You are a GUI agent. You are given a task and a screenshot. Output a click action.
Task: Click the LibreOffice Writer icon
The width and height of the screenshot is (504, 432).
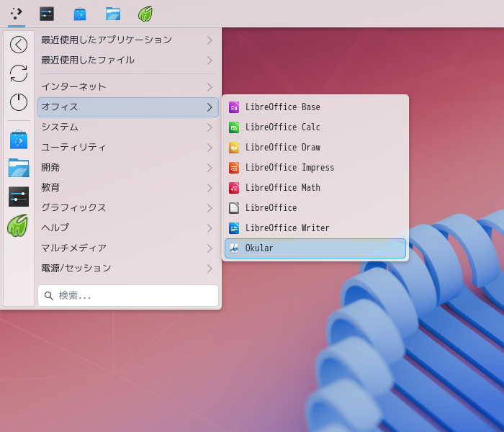234,228
